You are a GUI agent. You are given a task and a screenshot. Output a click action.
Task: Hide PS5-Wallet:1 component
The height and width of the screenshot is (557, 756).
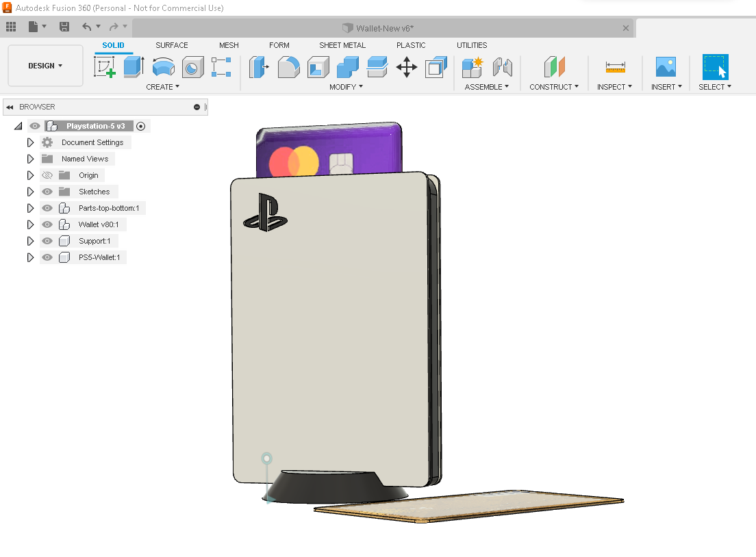(47, 257)
